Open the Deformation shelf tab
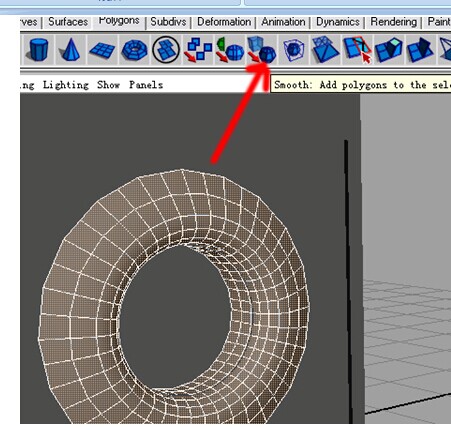Viewport: 451px width, 430px height. click(224, 22)
